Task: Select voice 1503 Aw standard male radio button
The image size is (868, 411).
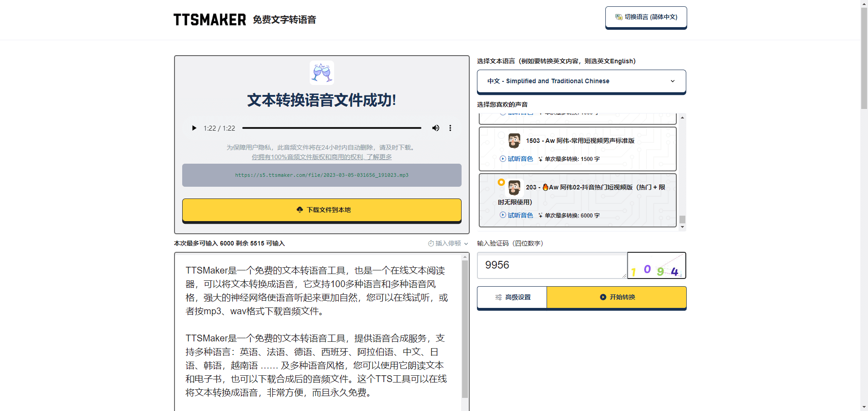Action: (x=501, y=136)
